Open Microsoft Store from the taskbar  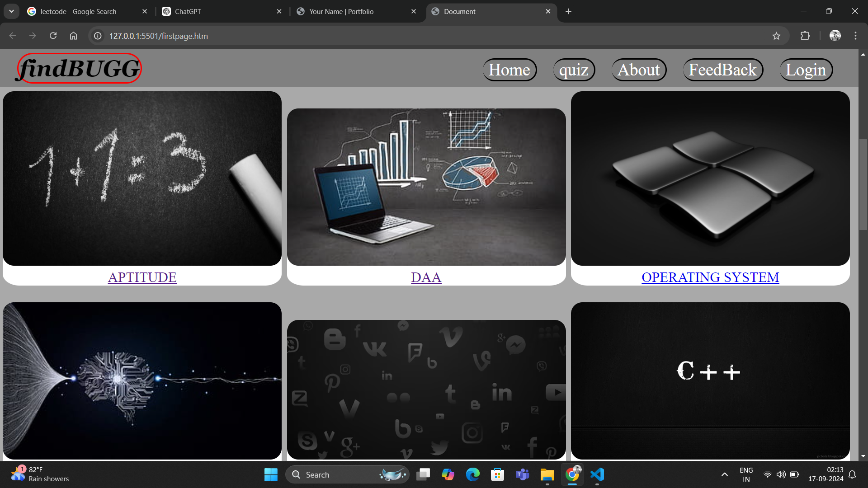[497, 474]
